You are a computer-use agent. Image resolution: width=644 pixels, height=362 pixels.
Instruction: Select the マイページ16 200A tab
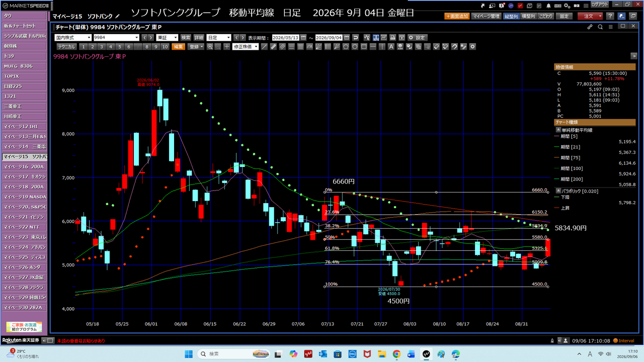[x=24, y=166]
